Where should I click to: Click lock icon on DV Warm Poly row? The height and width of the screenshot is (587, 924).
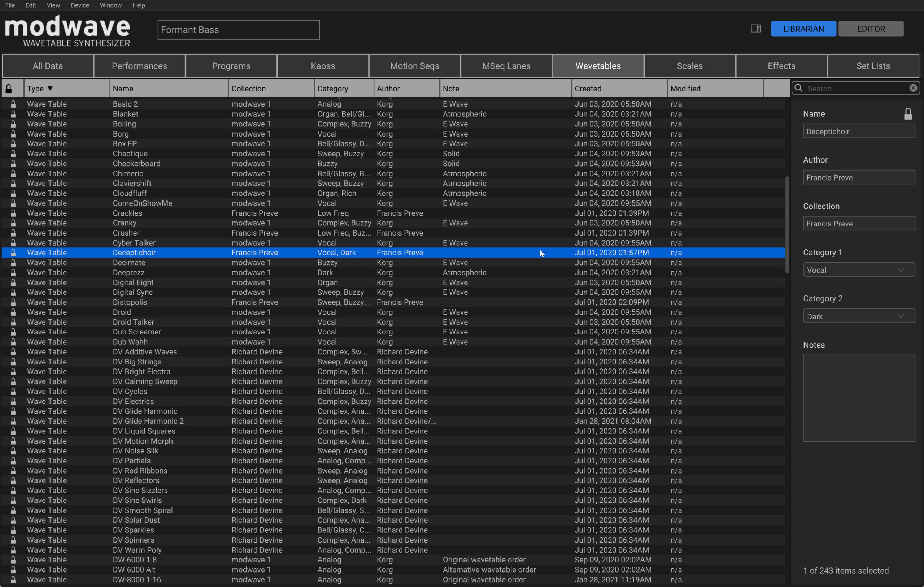(13, 550)
